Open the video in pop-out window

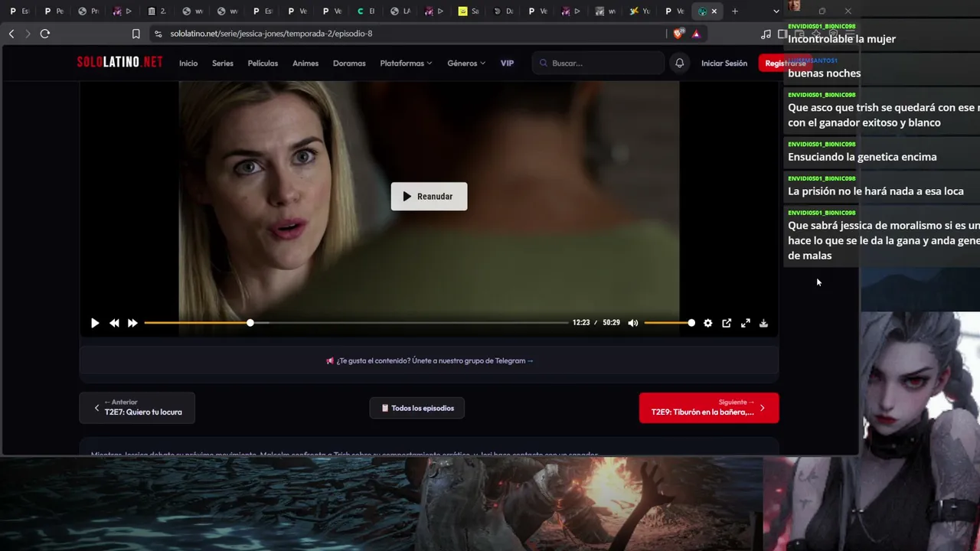coord(727,323)
